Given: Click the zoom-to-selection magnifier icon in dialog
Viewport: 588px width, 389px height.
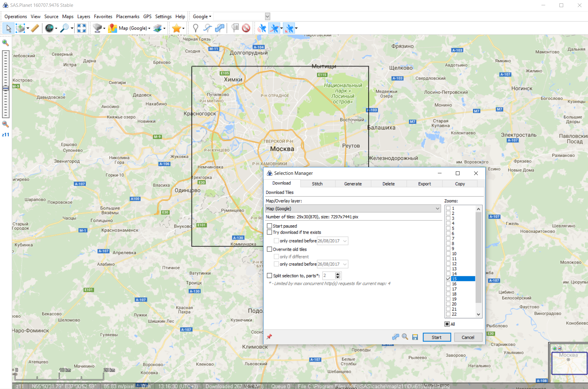Looking at the screenshot, I should (x=405, y=337).
